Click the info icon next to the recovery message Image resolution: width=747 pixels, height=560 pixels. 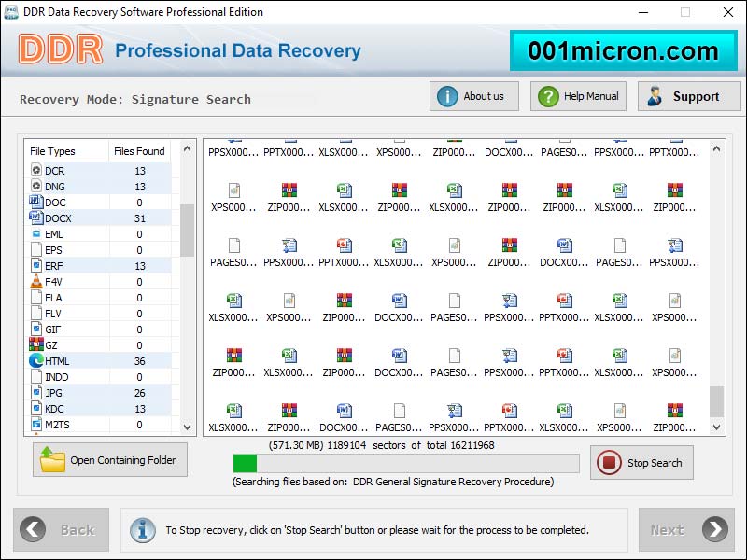click(x=143, y=529)
